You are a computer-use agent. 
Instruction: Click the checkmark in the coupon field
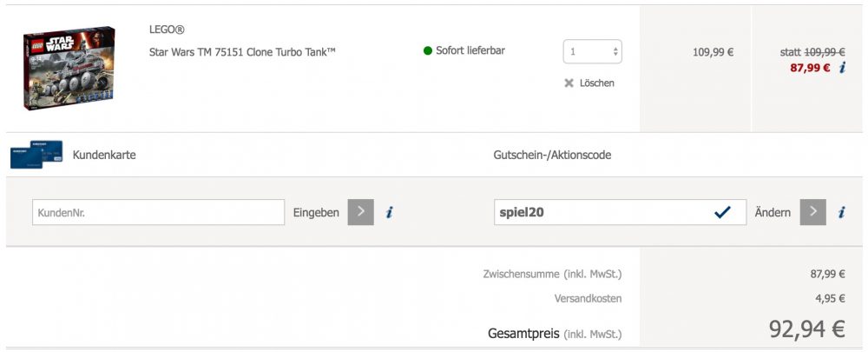tap(722, 212)
